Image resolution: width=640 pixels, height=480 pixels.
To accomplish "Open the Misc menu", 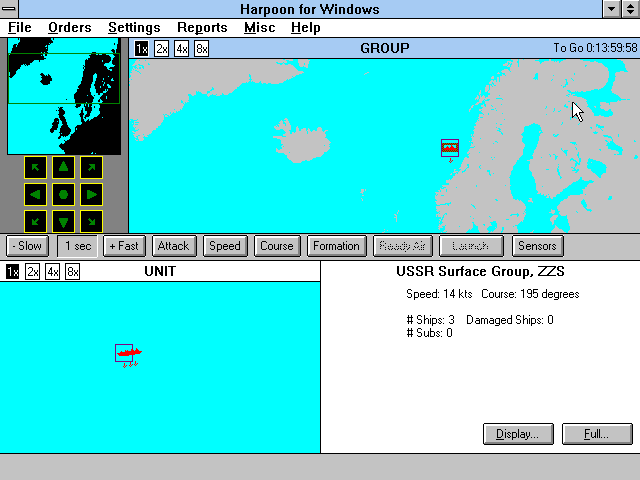I will 260,28.
